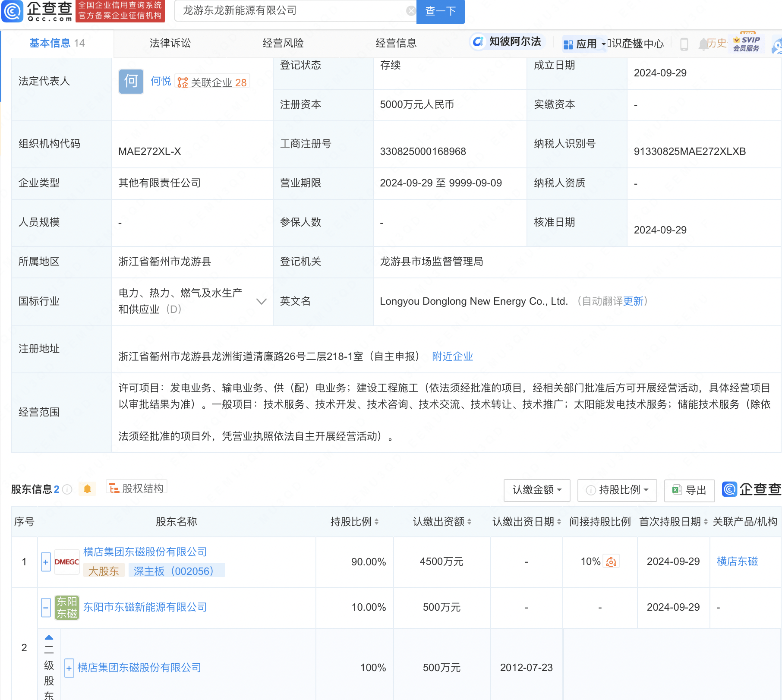The width and height of the screenshot is (782, 700).
Task: Click the mobile phone icon in the header
Action: tap(684, 44)
